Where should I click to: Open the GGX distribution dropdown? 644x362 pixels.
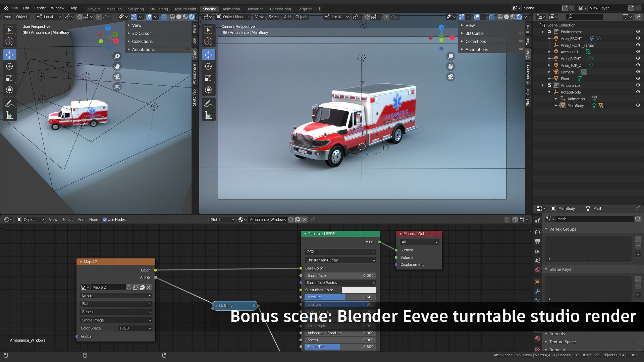click(x=340, y=252)
